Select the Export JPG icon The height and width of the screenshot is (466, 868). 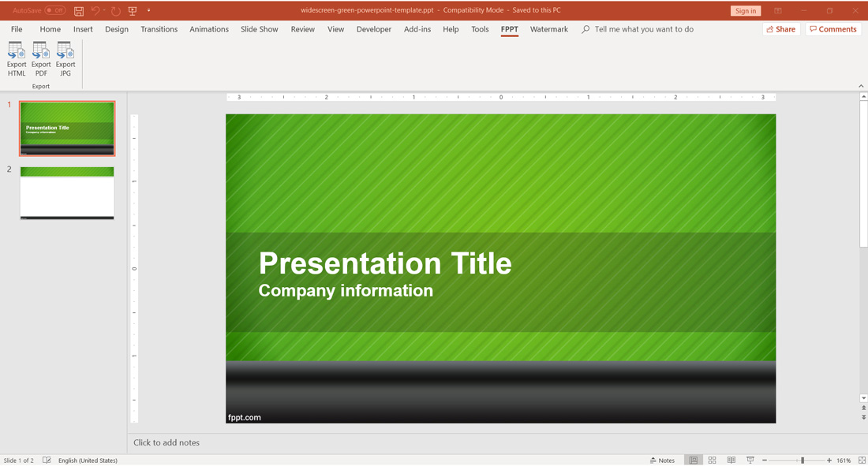coord(65,58)
